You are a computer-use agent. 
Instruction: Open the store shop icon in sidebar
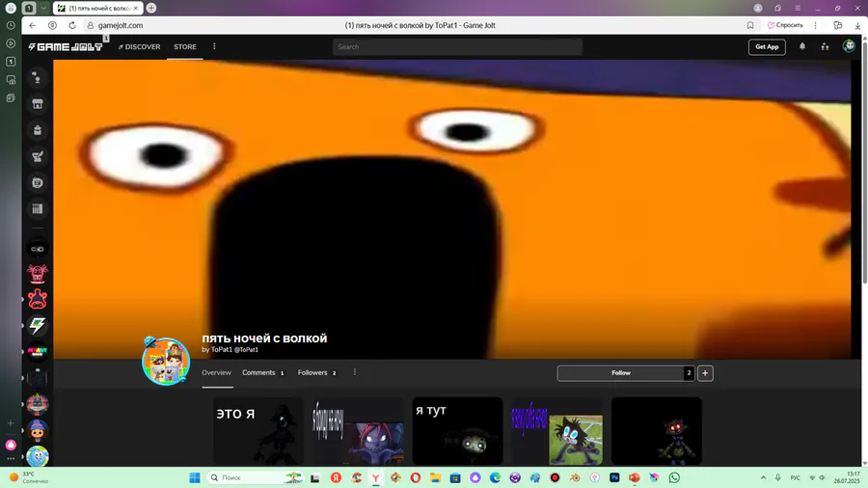tap(37, 104)
